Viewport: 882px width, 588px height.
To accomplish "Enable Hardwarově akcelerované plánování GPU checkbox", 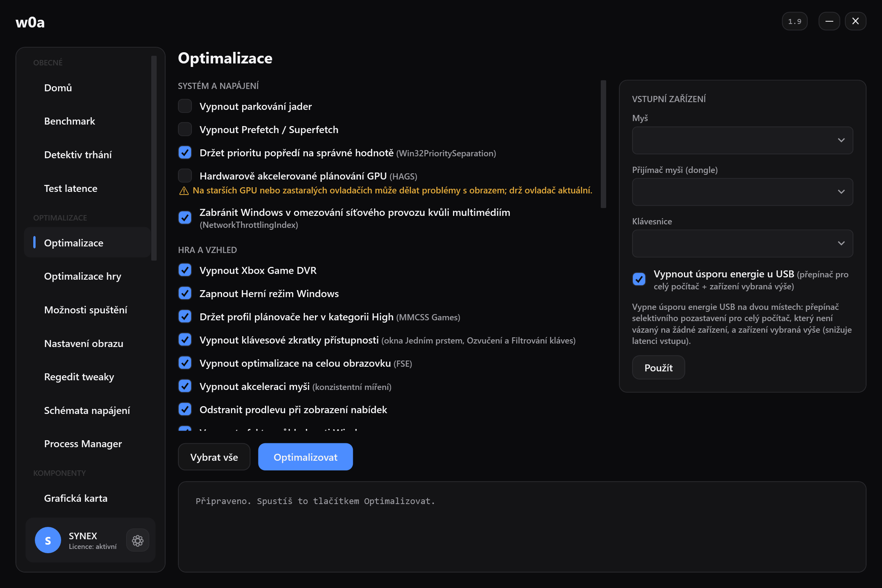I will click(185, 176).
